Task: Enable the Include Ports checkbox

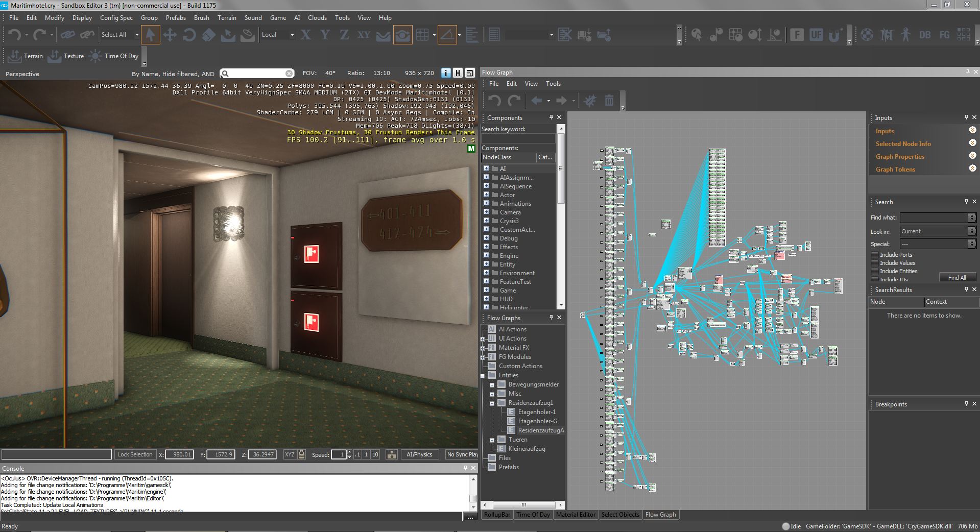Action: [x=875, y=255]
